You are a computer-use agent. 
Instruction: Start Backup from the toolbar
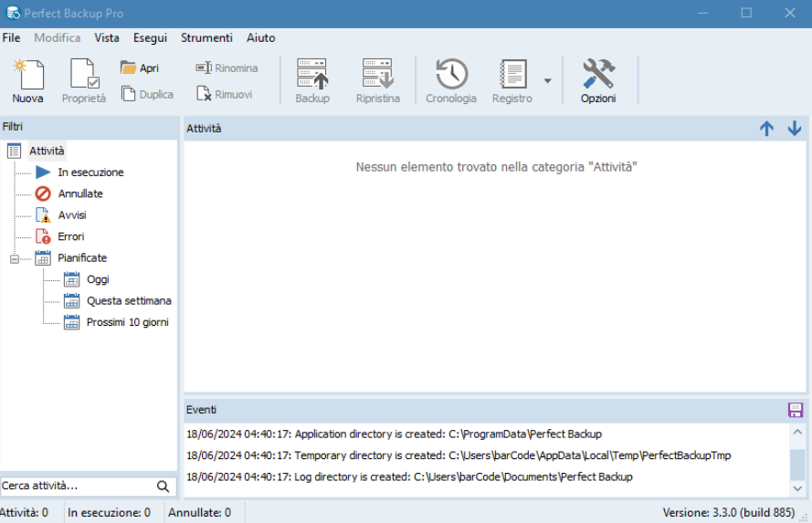pos(312,74)
